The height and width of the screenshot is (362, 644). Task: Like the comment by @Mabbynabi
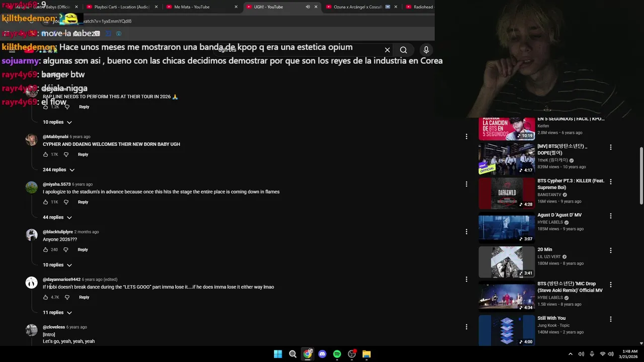[45, 154]
